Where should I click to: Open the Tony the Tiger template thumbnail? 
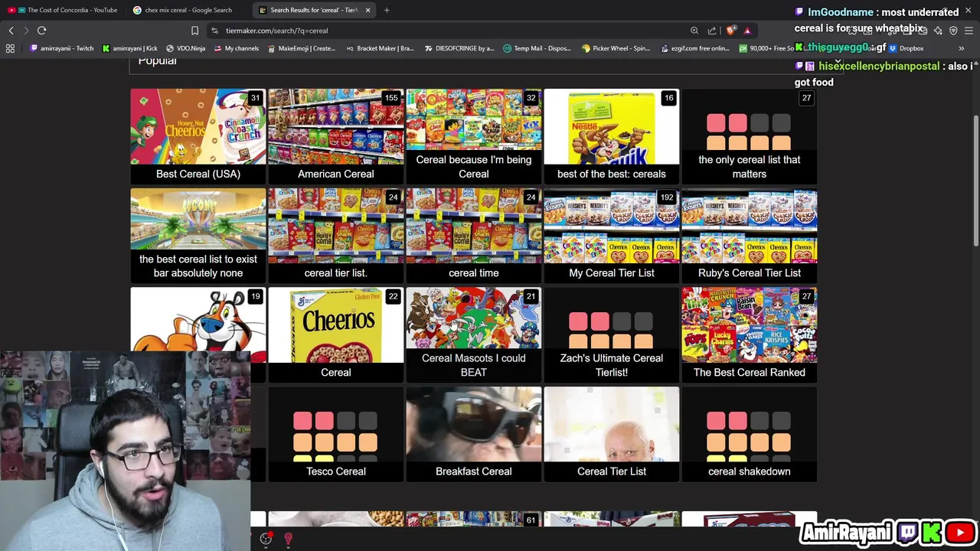pos(198,320)
